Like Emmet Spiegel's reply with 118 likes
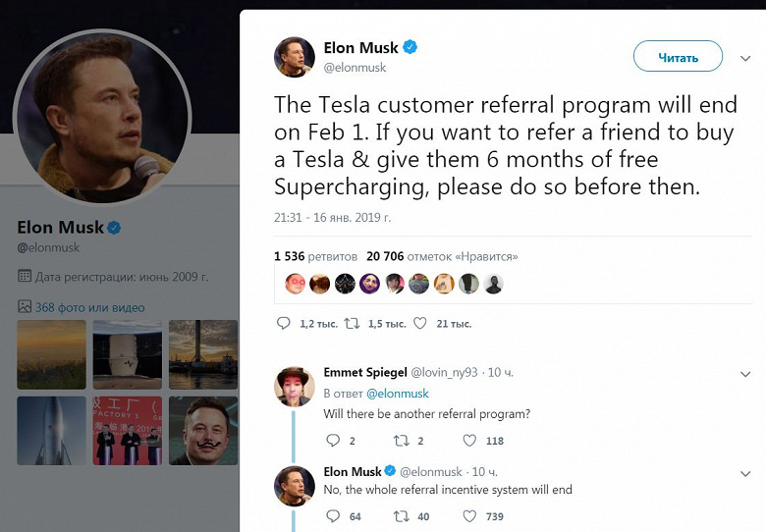The width and height of the screenshot is (766, 532). [469, 441]
